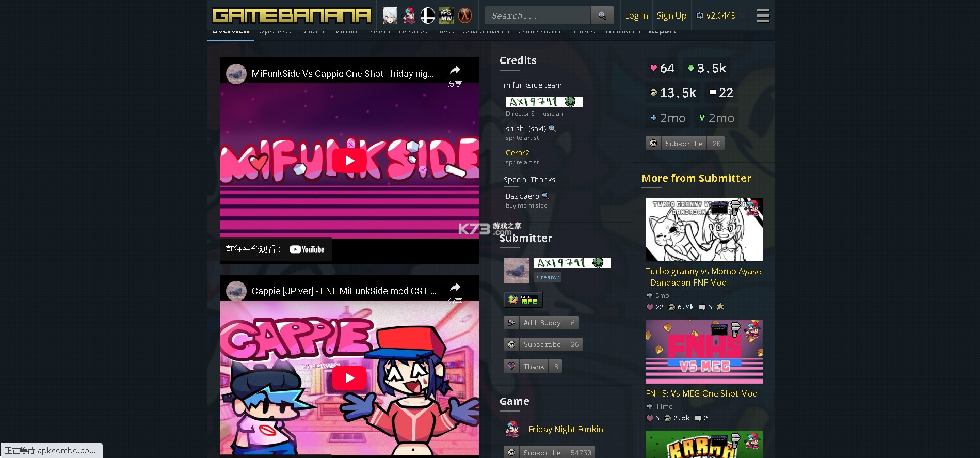
Task: Subscribe to submitter with 26 subscribers
Action: click(x=543, y=344)
